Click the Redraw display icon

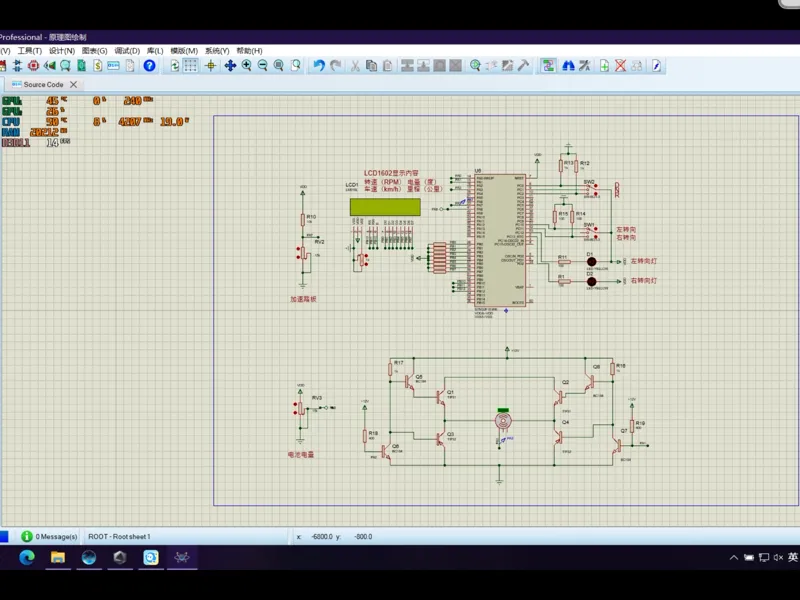[174, 65]
